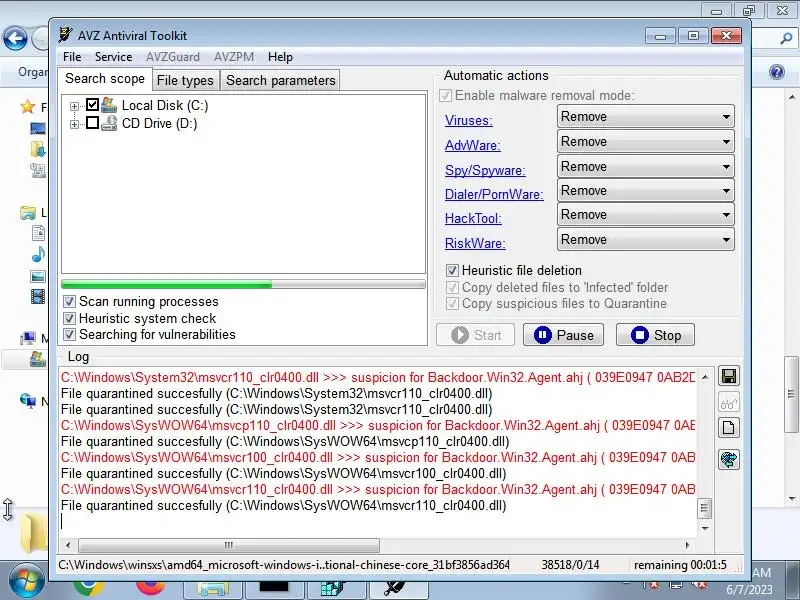Viewport: 800px width, 600px height.
Task: Click the Spy/Spyware link
Action: (485, 170)
